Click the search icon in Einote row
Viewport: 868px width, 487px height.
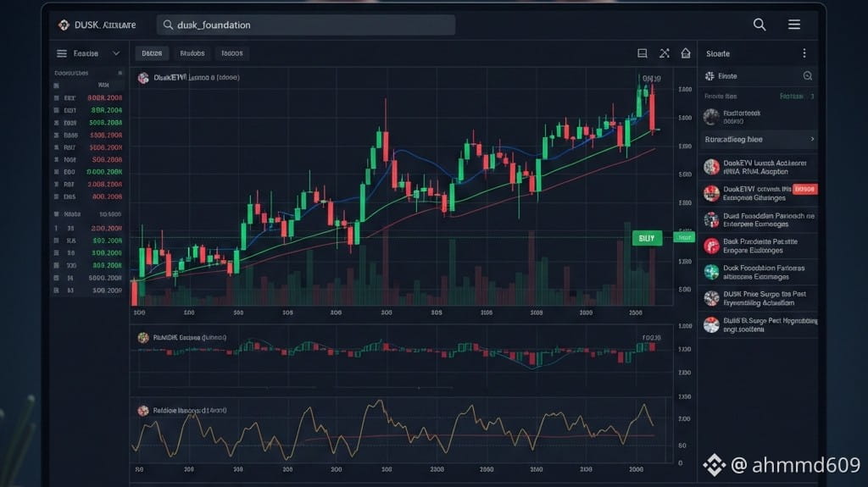tap(808, 76)
